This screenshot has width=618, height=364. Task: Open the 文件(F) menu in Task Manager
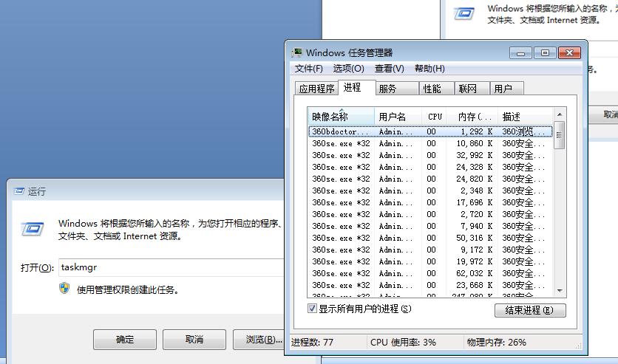[x=308, y=69]
